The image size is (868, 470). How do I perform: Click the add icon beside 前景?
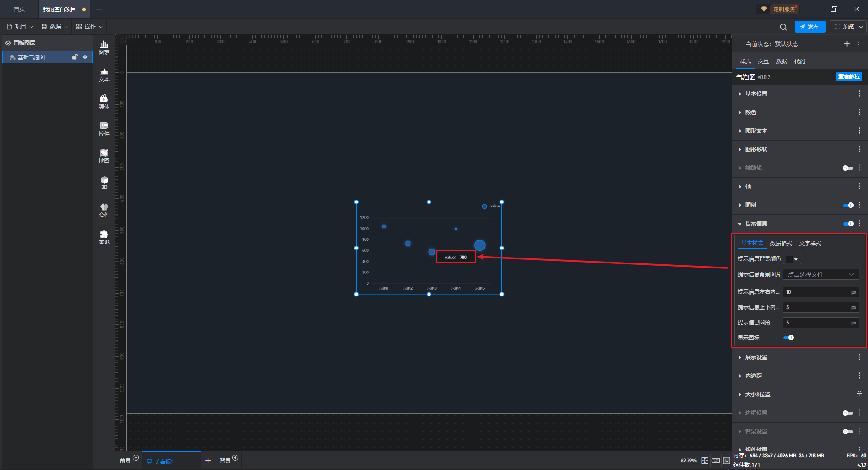(x=136, y=458)
